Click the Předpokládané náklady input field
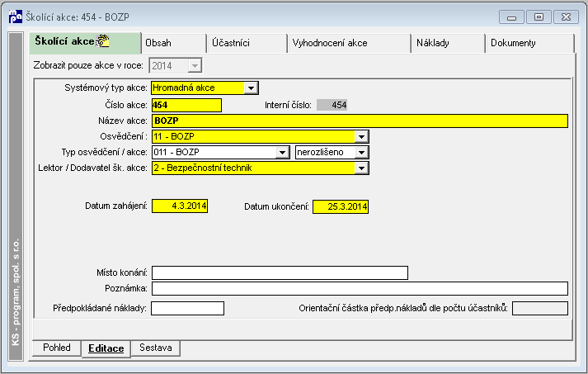Screen dimensions: 588x374 187,308
